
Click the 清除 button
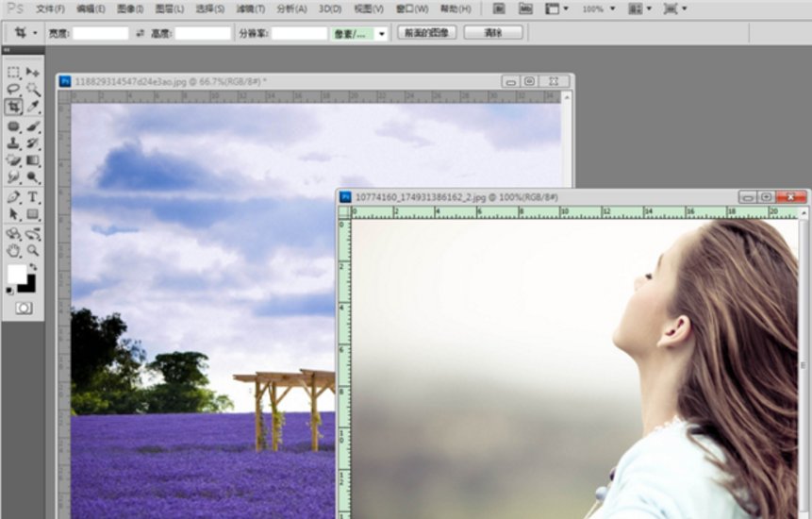tap(492, 33)
